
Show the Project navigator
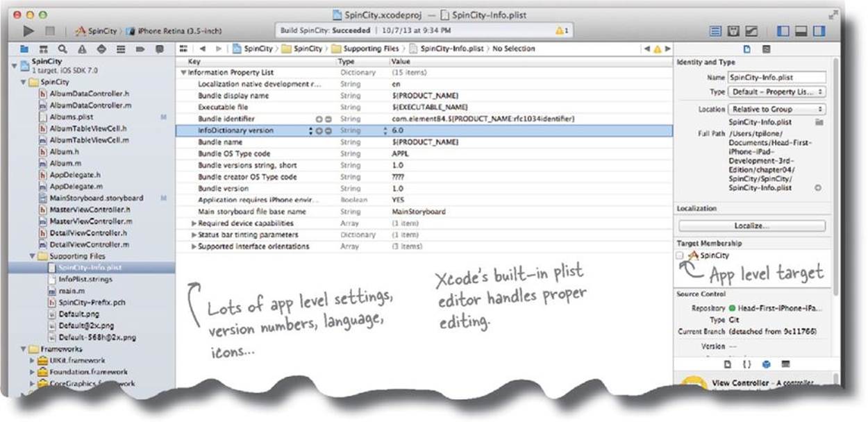(24, 49)
